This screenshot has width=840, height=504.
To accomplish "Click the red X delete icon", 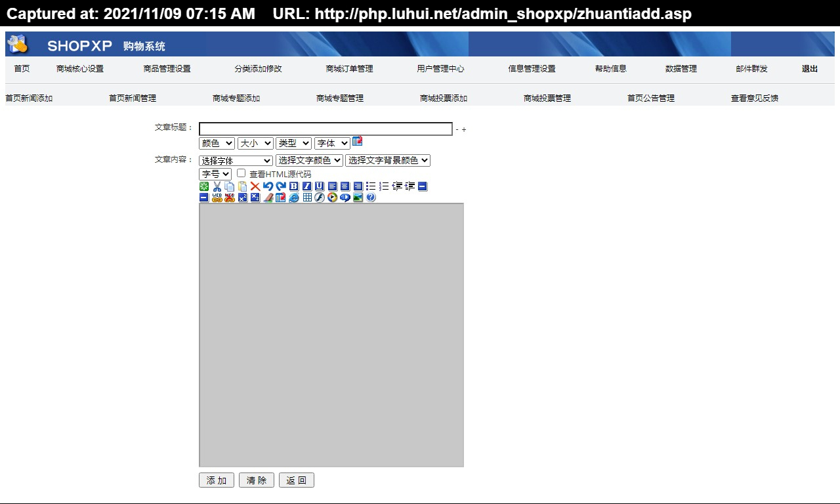I will pos(255,186).
